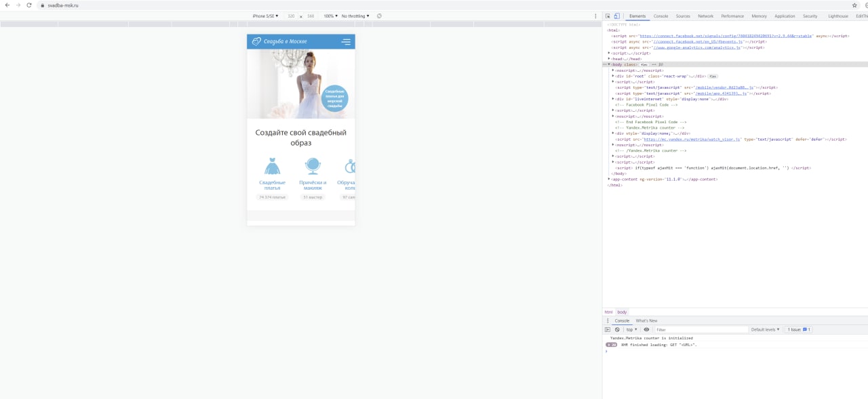Expand the div style display:none node
This screenshot has height=399, width=868.
click(613, 133)
